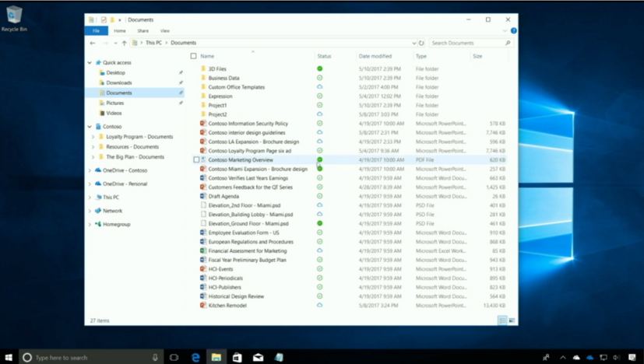Screen dimensions: 644x364
Task: Select Videos in the navigation pane
Action: click(114, 114)
